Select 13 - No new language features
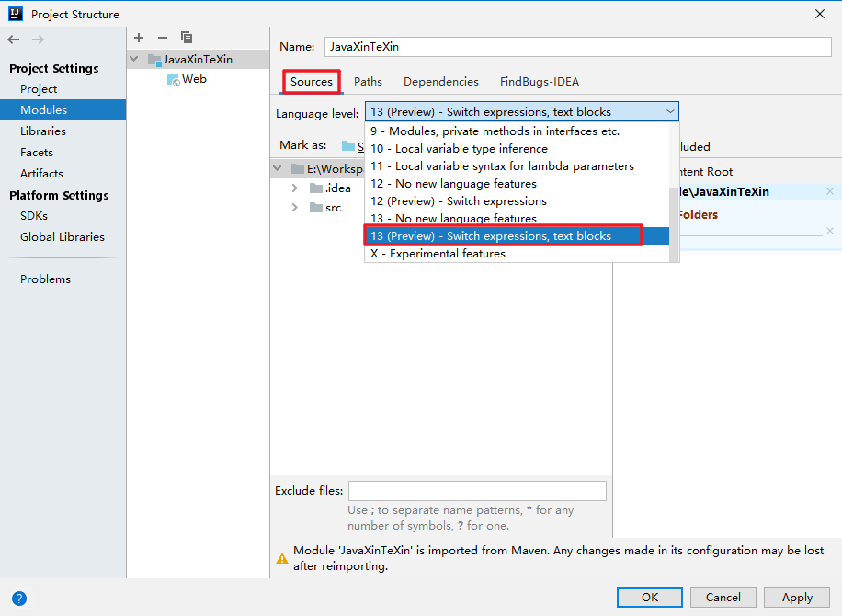This screenshot has height=616, width=842. 517,218
